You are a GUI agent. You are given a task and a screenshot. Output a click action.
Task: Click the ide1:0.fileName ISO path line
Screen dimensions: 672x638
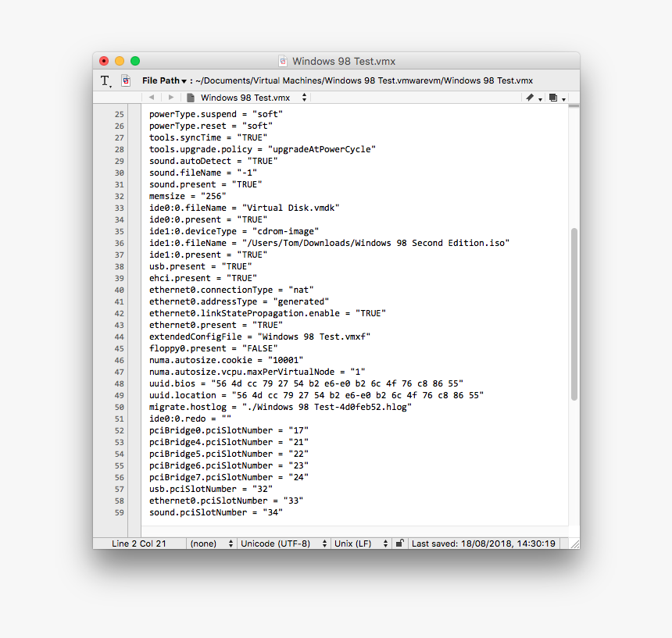tap(330, 243)
